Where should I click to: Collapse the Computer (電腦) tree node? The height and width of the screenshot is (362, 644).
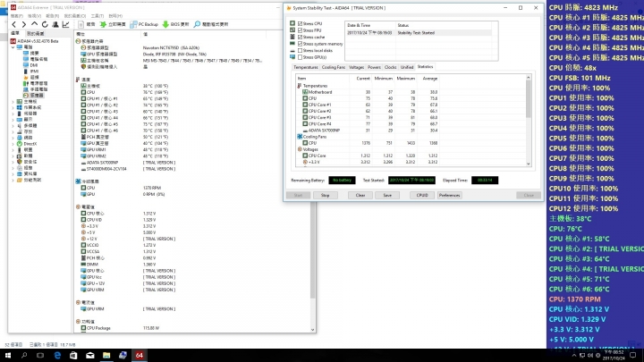tap(13, 47)
